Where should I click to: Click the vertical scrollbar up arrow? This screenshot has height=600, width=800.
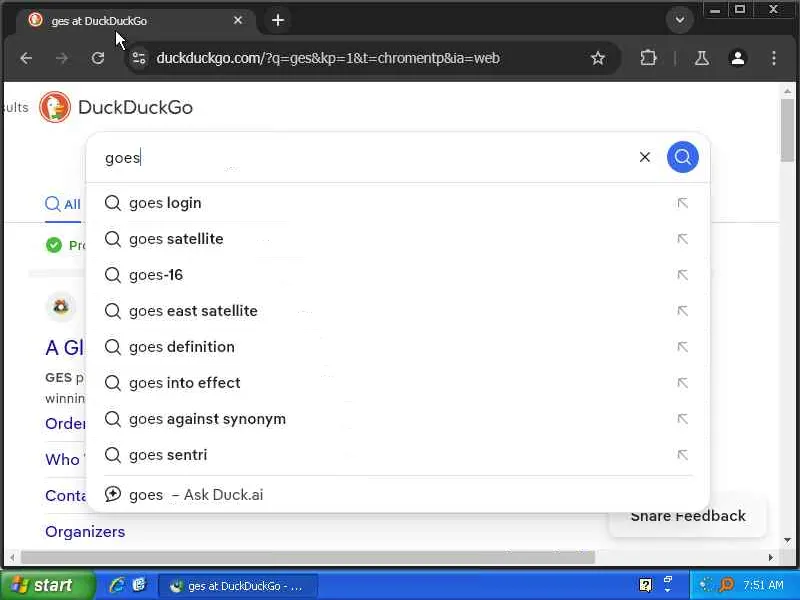787,91
